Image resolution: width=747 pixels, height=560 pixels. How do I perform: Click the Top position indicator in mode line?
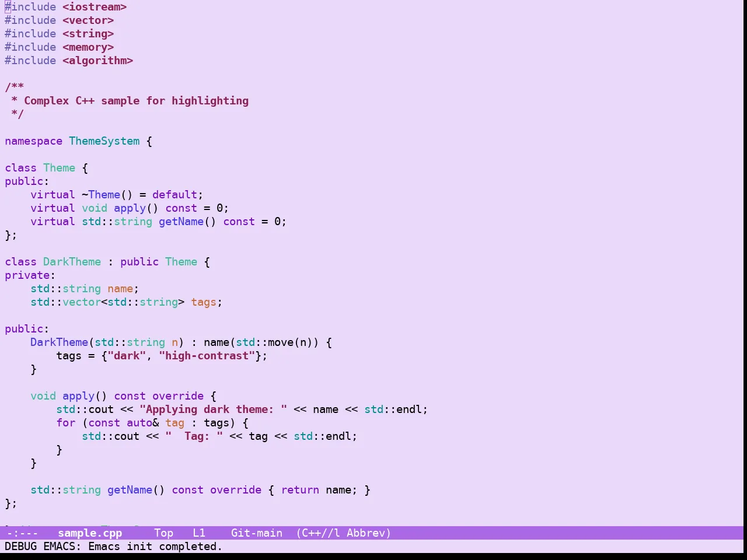point(163,533)
